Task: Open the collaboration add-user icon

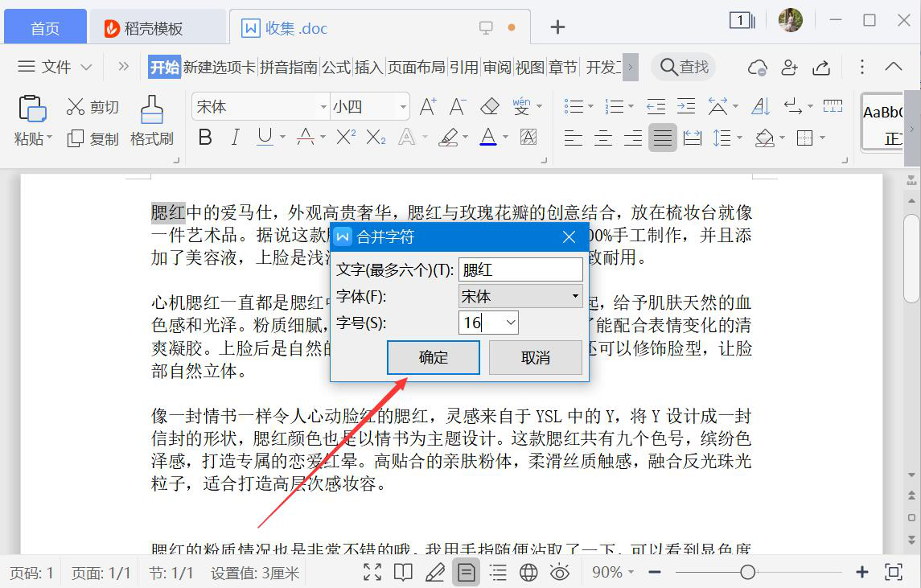Action: [789, 68]
